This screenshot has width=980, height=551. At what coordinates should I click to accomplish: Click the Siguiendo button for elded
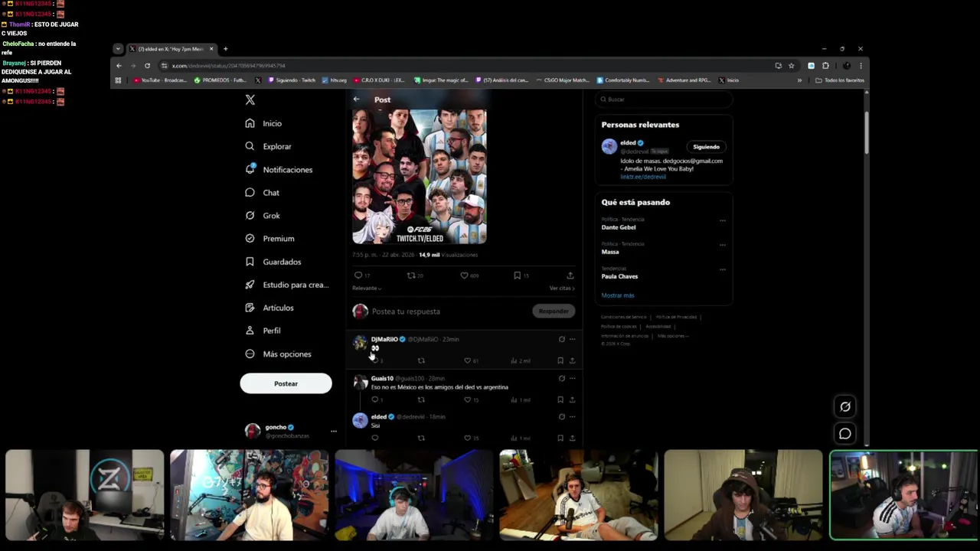(706, 147)
